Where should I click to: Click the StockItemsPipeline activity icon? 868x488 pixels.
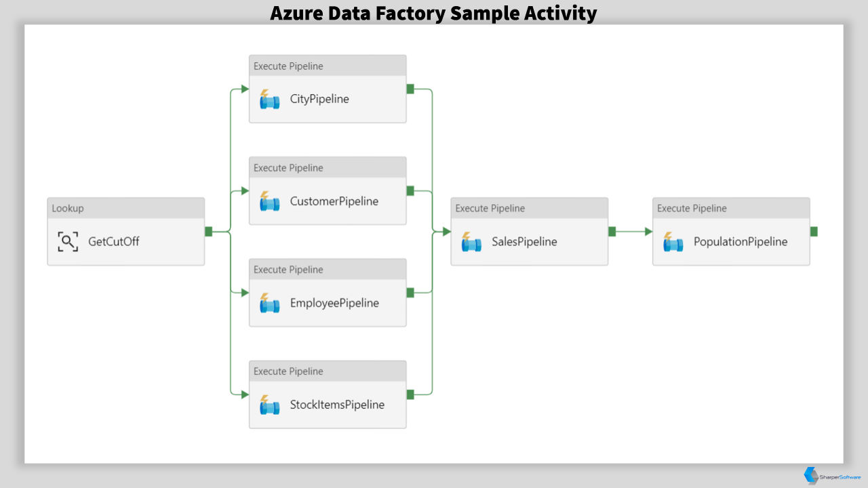[x=269, y=405]
